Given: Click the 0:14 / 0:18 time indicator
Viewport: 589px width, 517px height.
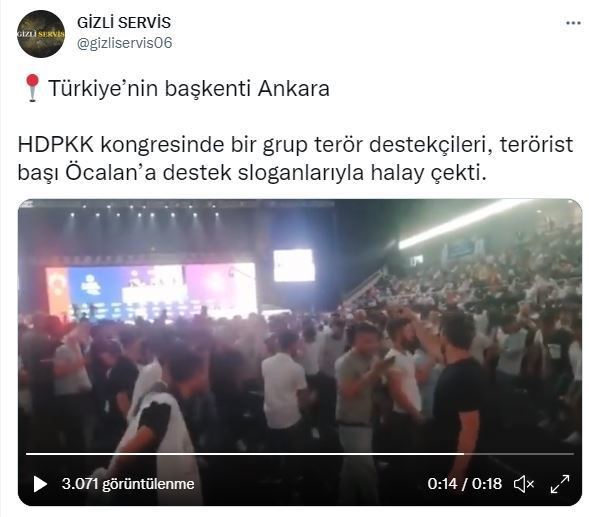Looking at the screenshot, I should point(465,484).
